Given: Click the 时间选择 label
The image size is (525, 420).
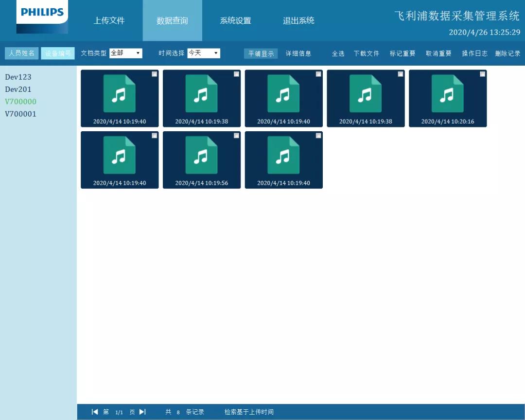Looking at the screenshot, I should click(172, 53).
